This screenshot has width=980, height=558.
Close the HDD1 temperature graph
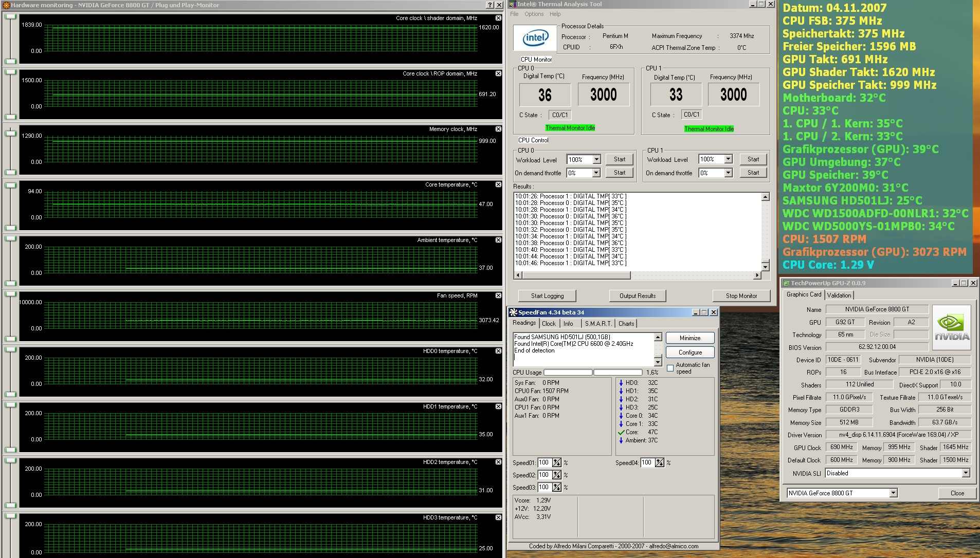tap(498, 406)
